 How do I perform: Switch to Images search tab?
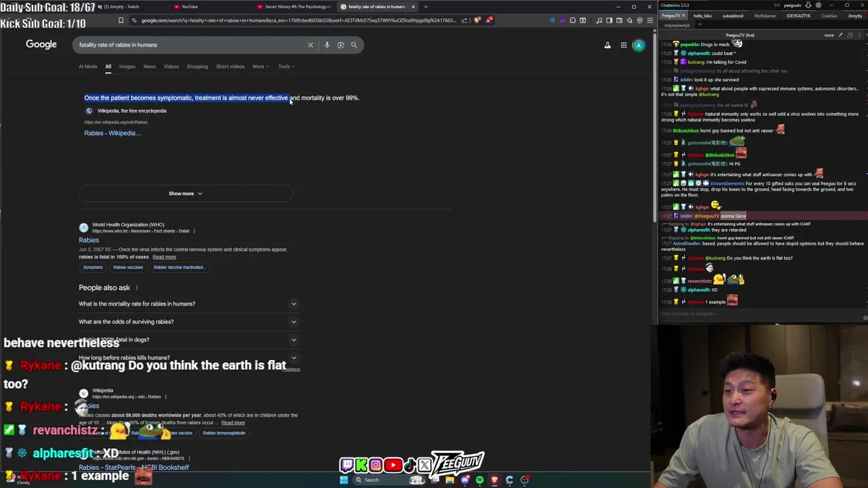[x=127, y=66]
